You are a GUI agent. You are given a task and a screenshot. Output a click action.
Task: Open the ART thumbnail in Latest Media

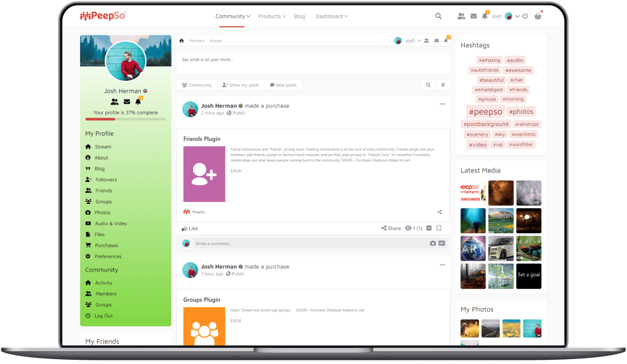[473, 248]
